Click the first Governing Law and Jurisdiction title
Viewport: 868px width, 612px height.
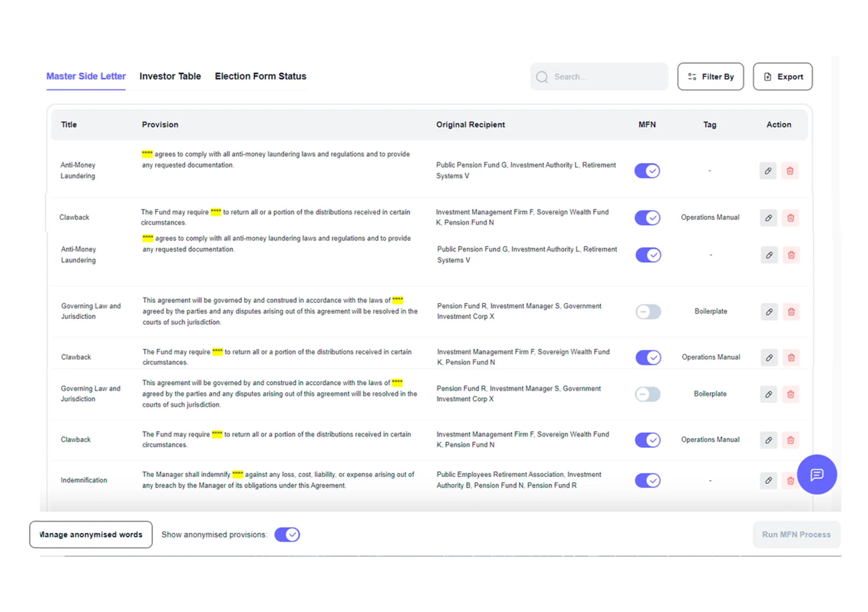(91, 311)
